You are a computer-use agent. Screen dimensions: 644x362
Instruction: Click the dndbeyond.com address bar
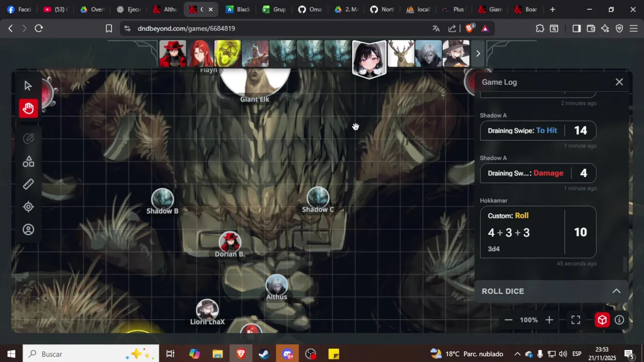click(x=282, y=29)
